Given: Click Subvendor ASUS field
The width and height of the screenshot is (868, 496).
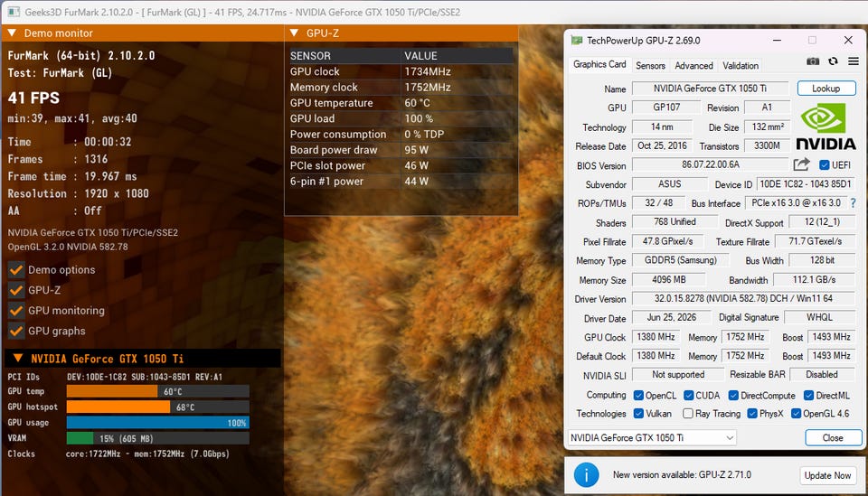Looking at the screenshot, I should (x=670, y=184).
